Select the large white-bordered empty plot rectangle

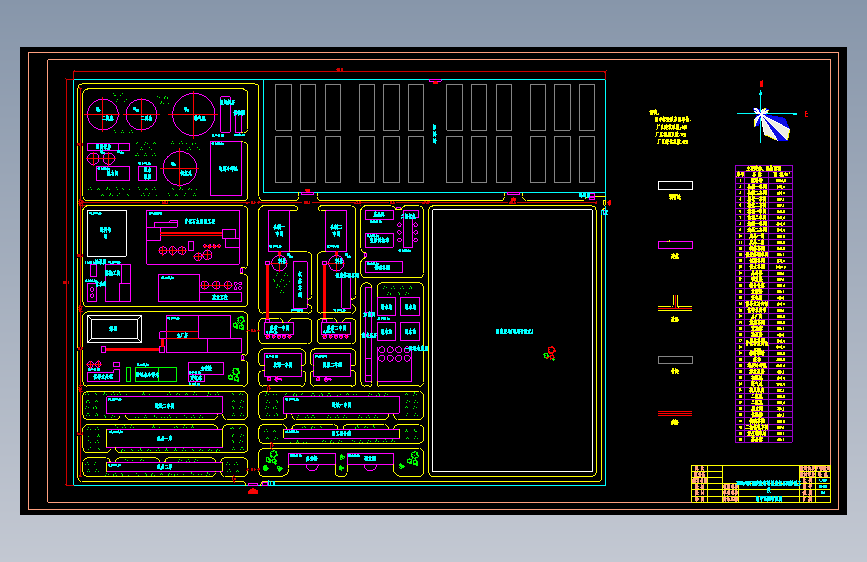click(513, 341)
